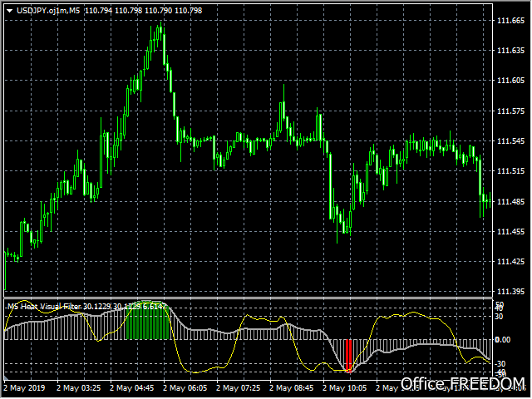Select the 111.485 price axis label
Image resolution: width=532 pixels, height=399 pixels.
510,202
